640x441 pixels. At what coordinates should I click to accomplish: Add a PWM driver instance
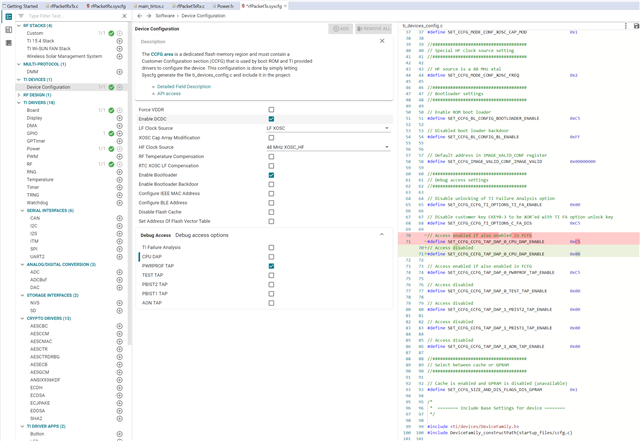(x=120, y=156)
